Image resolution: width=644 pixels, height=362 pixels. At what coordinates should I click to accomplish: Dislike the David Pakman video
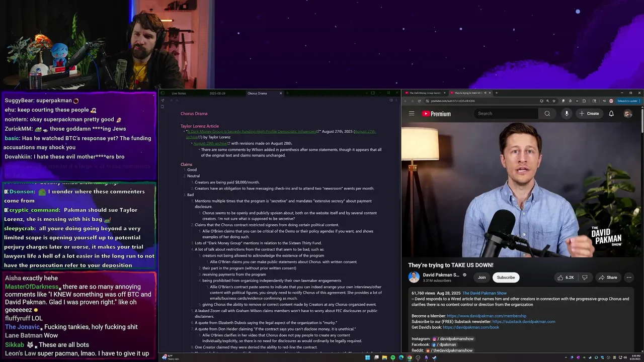585,278
